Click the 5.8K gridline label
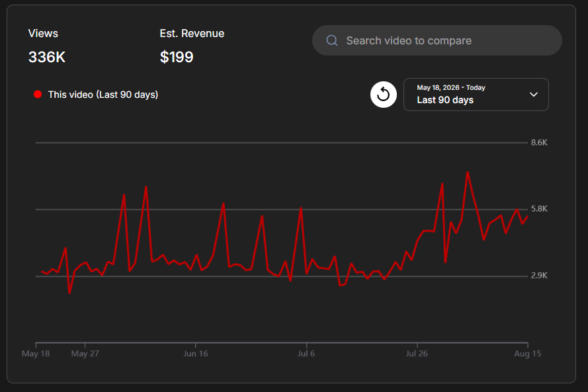Image resolution: width=588 pixels, height=392 pixels. 539,209
